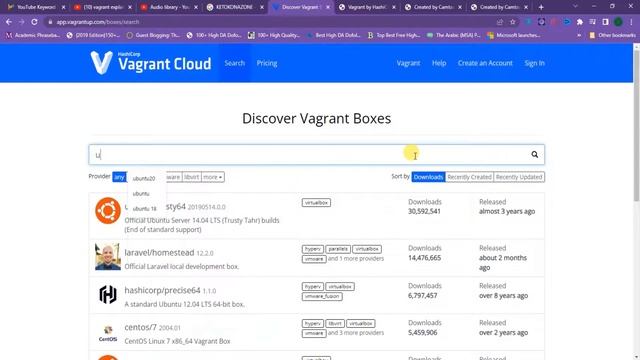Image resolution: width=640 pixels, height=360 pixels.
Task: Click the green profile avatar icon
Action: click(x=618, y=22)
